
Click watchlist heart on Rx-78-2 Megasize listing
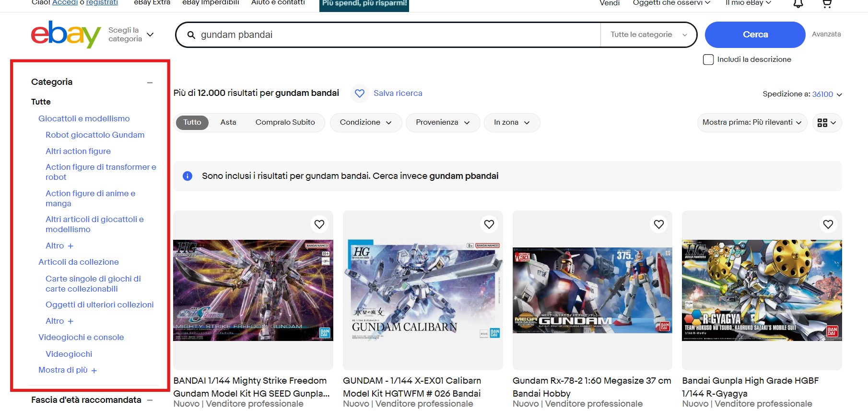658,224
